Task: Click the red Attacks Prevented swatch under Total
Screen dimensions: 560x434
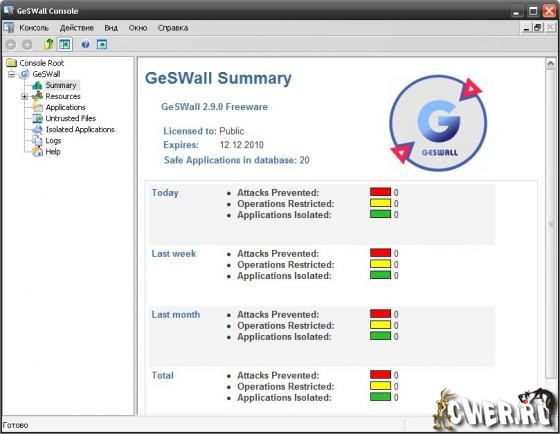Action: tap(380, 374)
